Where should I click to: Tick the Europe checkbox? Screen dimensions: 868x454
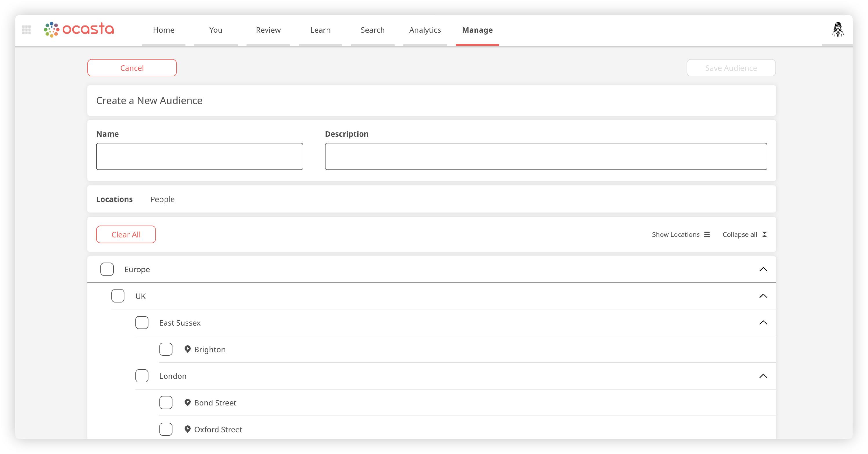[107, 269]
